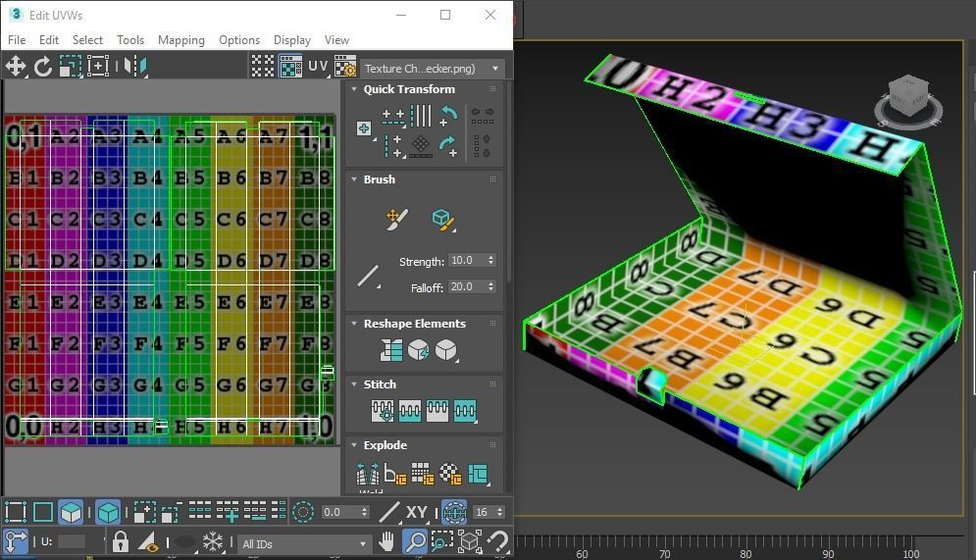Enable Edge sub-object selection mode
The image size is (976, 560).
(x=43, y=512)
